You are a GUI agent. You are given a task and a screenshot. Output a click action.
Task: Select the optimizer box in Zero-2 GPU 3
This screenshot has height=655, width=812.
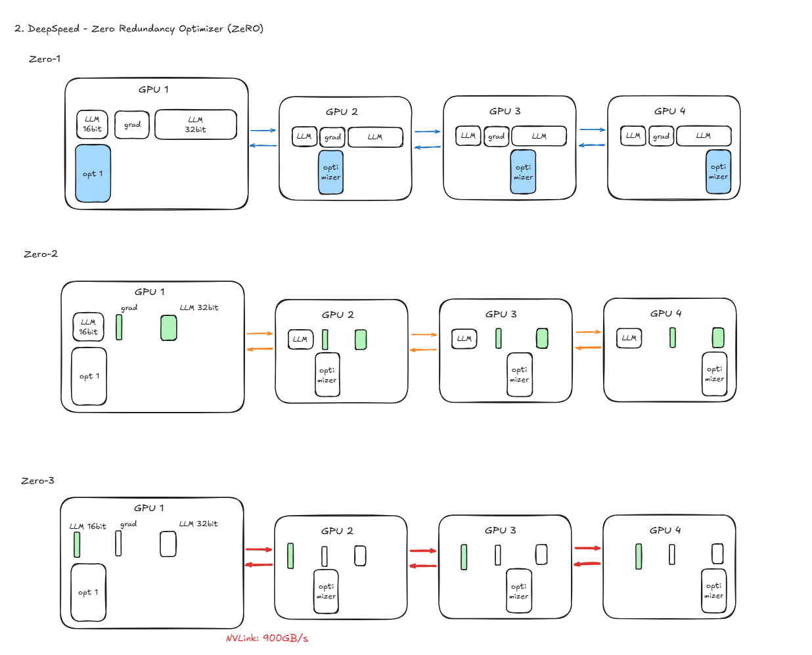pyautogui.click(x=519, y=374)
